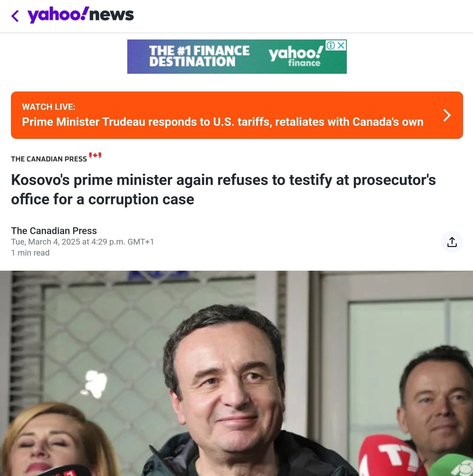Click the Kosovo prime minister headline

pyautogui.click(x=223, y=190)
